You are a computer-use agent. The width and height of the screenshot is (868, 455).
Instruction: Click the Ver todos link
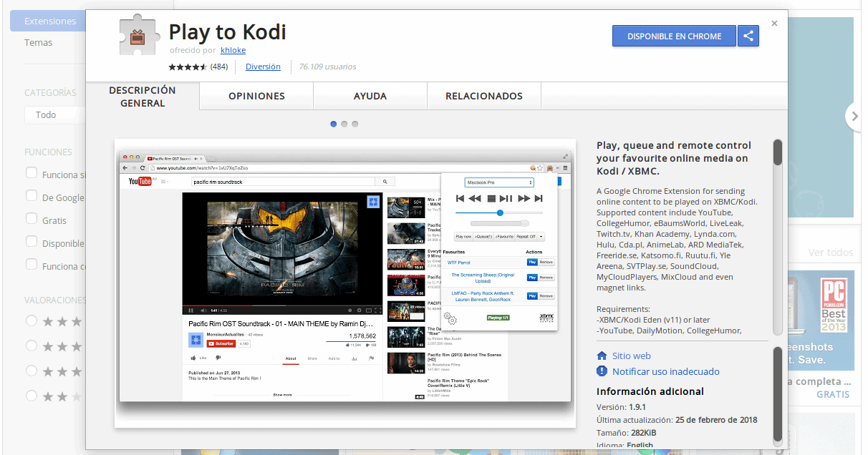[x=831, y=253]
